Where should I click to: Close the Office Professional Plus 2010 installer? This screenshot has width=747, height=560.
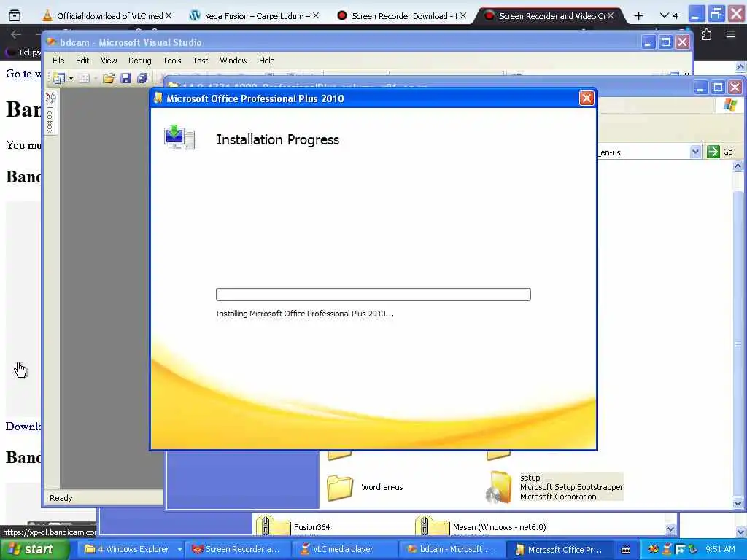point(587,98)
